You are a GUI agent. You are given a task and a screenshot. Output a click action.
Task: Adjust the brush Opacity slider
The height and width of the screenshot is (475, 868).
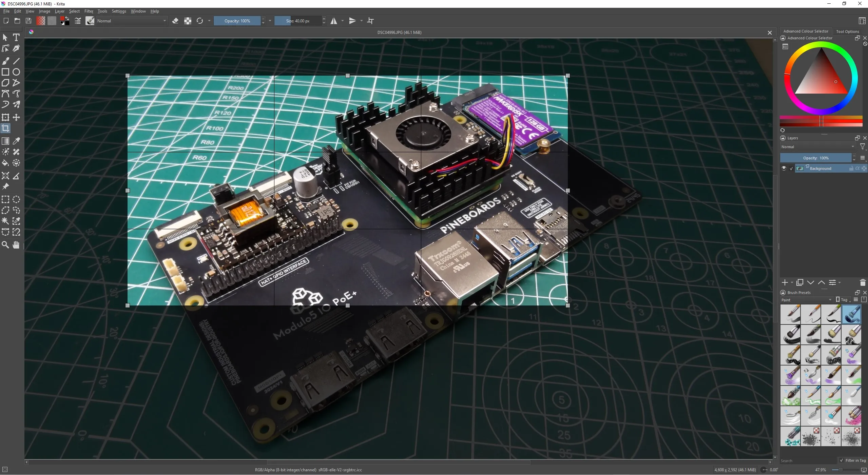[237, 21]
